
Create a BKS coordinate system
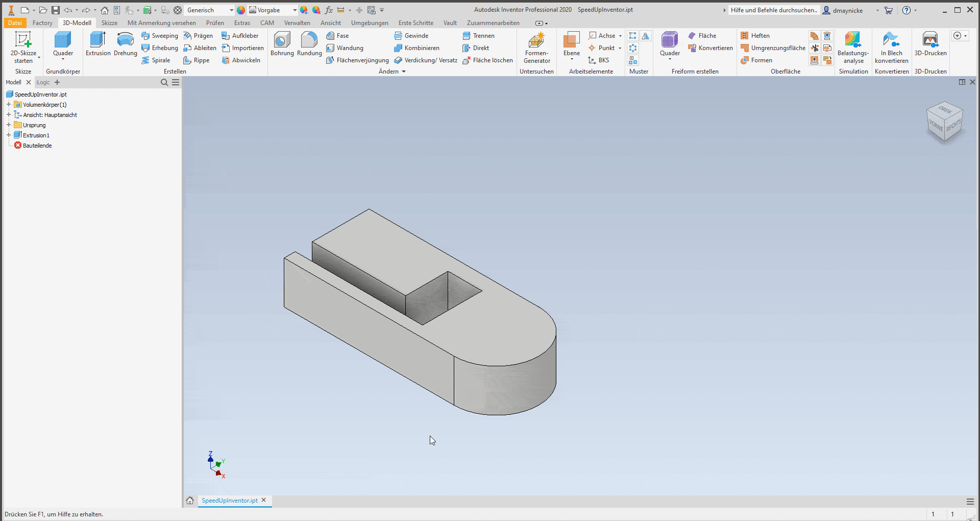[599, 60]
